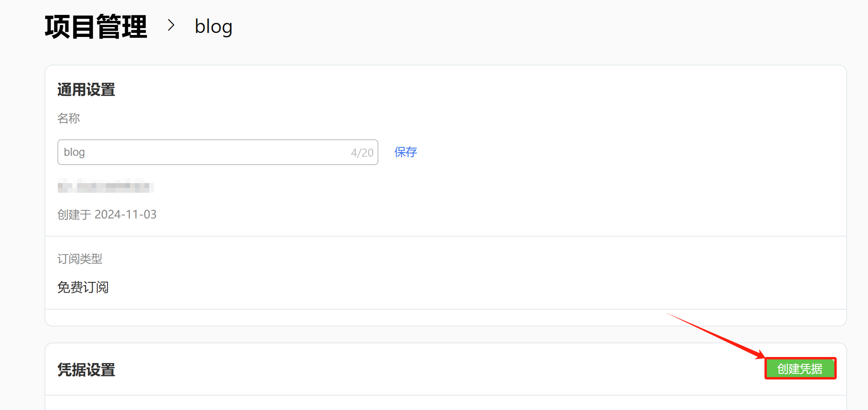The image size is (868, 410).
Task: Click the 订阅类型 label
Action: tap(80, 259)
